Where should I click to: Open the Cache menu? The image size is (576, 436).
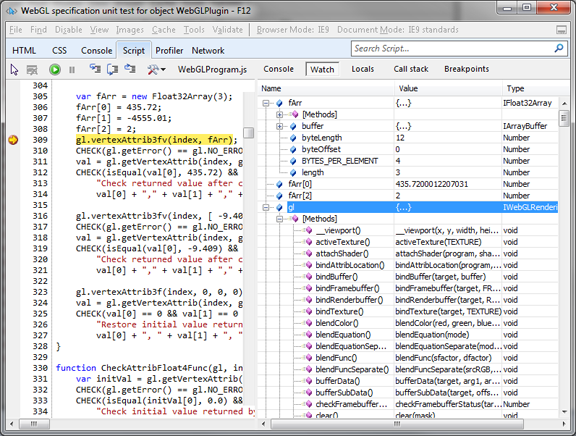pos(164,30)
